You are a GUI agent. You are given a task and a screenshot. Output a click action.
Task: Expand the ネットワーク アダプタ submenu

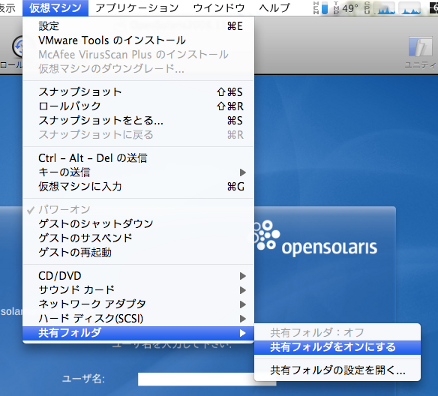pyautogui.click(x=138, y=304)
